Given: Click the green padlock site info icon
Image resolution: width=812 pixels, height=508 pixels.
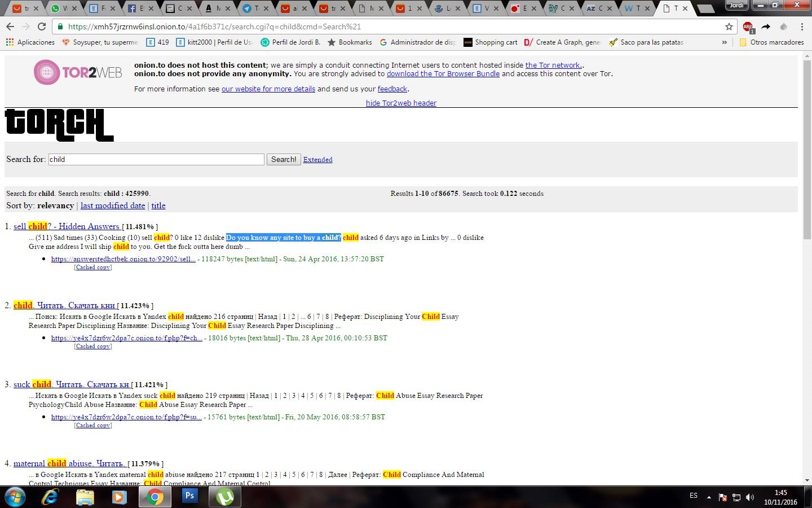Looking at the screenshot, I should [x=61, y=27].
